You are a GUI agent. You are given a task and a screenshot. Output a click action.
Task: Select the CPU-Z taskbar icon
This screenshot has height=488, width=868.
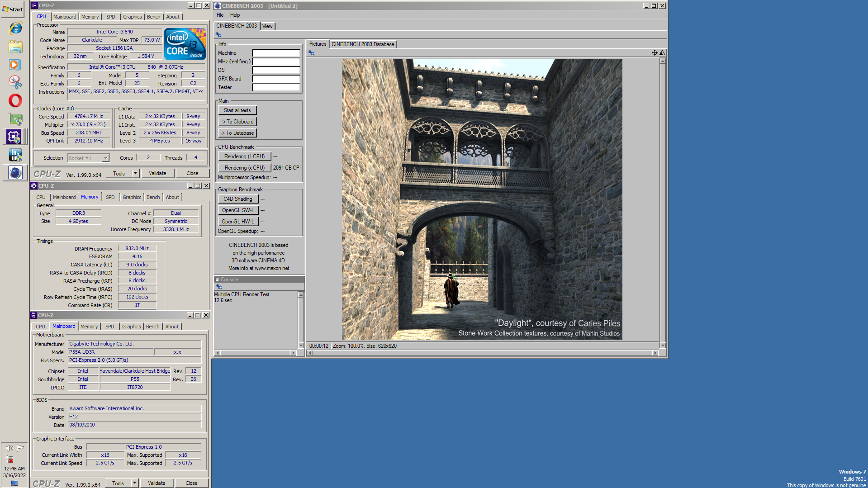pos(14,137)
